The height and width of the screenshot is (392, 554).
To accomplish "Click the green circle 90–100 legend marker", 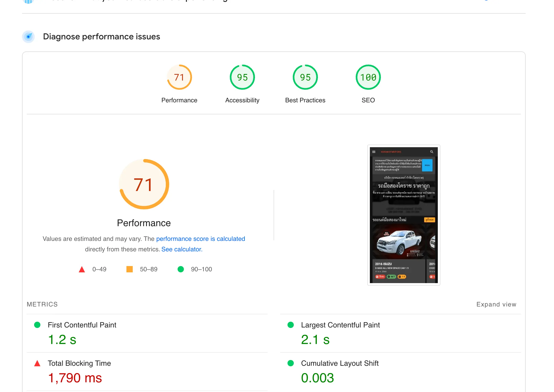I will (x=181, y=269).
